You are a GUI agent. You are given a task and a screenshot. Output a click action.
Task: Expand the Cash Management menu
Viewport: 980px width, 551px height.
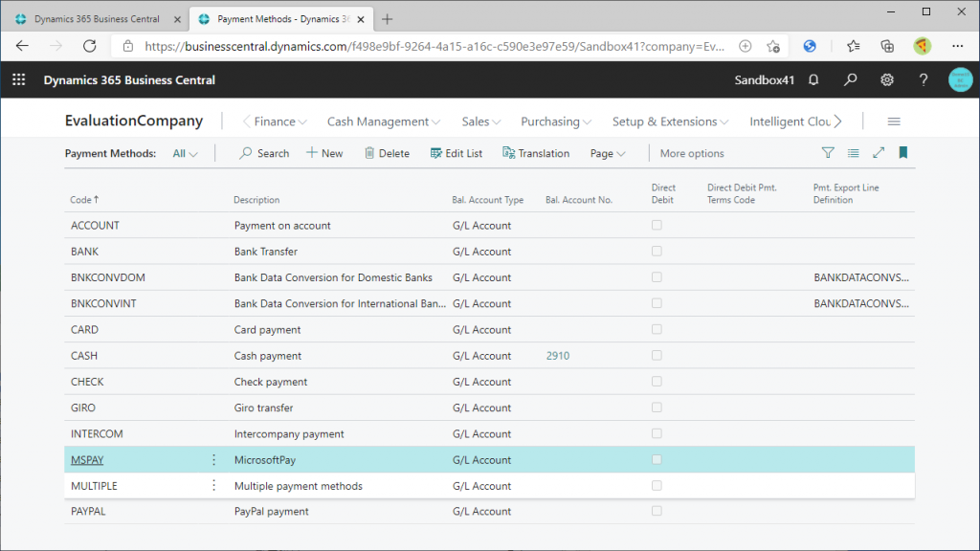tap(384, 121)
